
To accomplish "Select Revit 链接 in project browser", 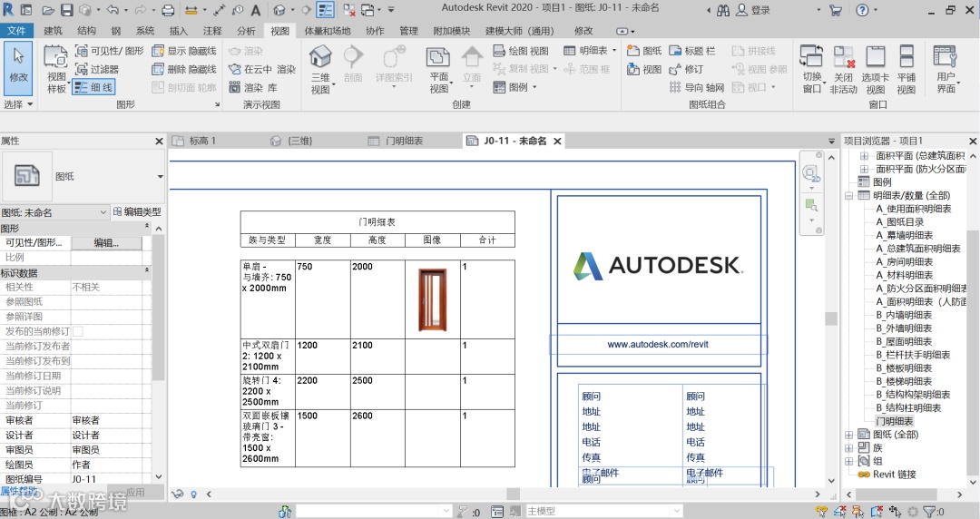I will click(x=895, y=475).
